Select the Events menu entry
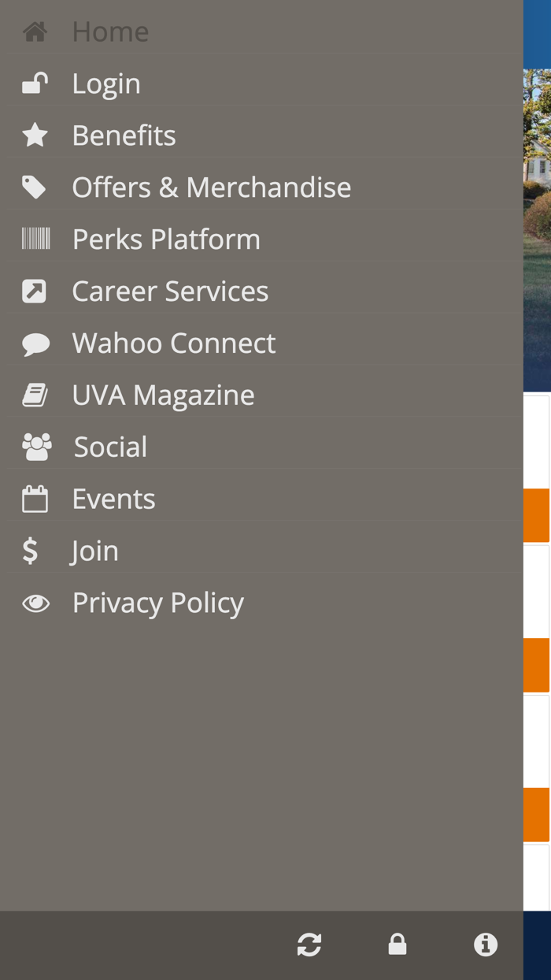Viewport: 551px width, 980px height. (114, 499)
